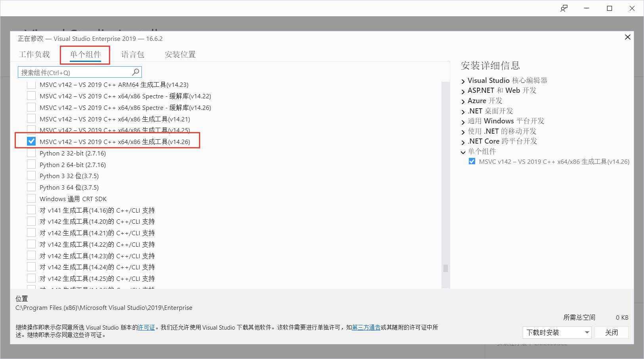644x359 pixels.
Task: Check 对 v142 生成工具(14.25)的 C++/CLI 支持
Action: [31, 278]
